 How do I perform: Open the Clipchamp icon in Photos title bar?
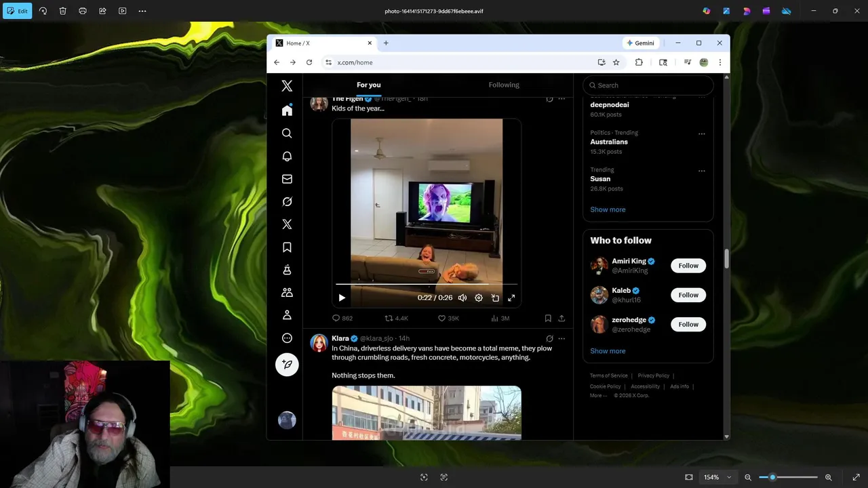point(766,11)
